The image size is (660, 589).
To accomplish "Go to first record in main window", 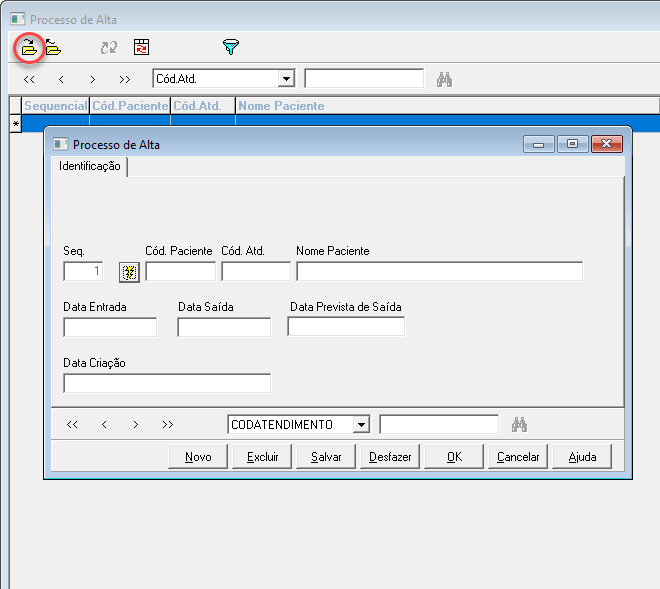I will point(29,79).
